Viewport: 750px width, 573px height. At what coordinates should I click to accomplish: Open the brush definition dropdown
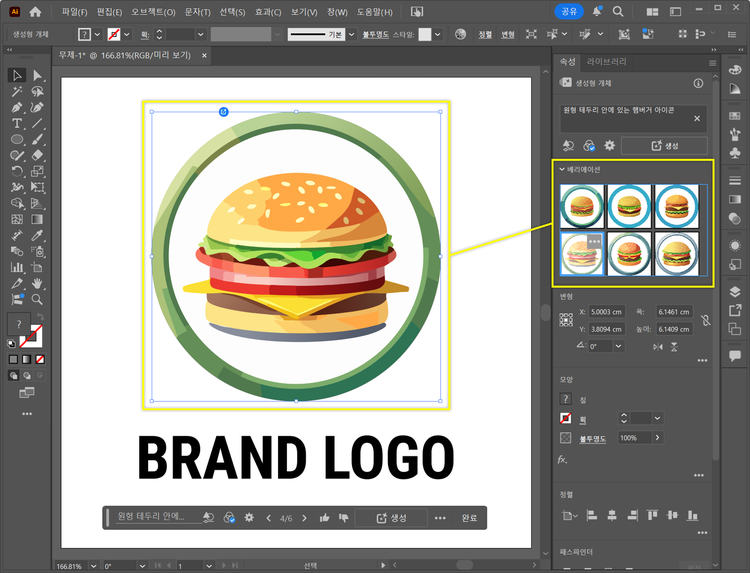tap(352, 34)
